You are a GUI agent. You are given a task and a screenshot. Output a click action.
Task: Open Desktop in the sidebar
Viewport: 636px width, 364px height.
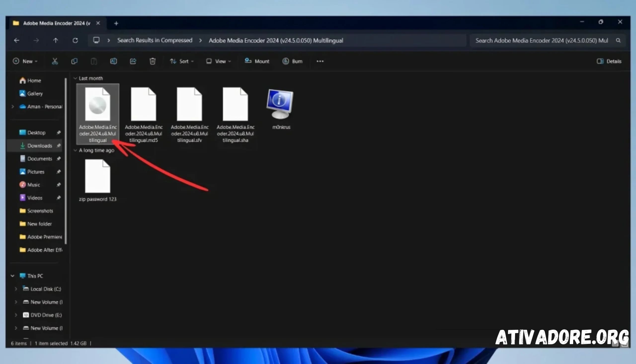tap(33, 132)
